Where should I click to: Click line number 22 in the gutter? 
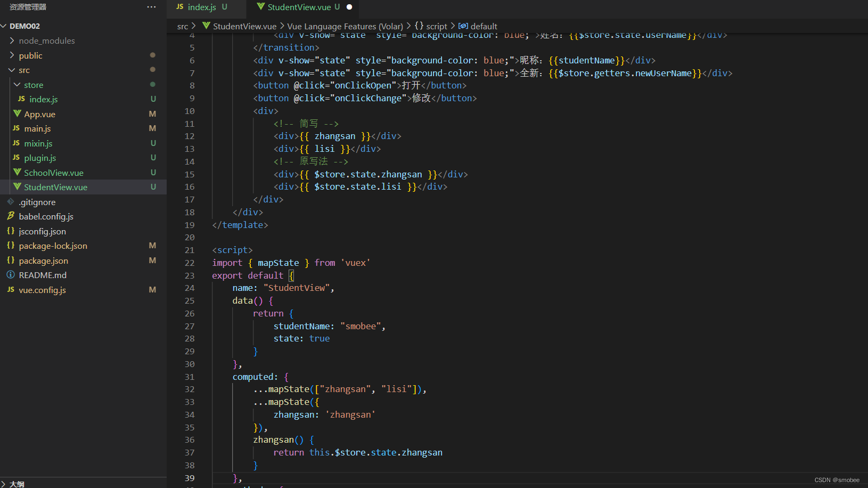tap(190, 263)
